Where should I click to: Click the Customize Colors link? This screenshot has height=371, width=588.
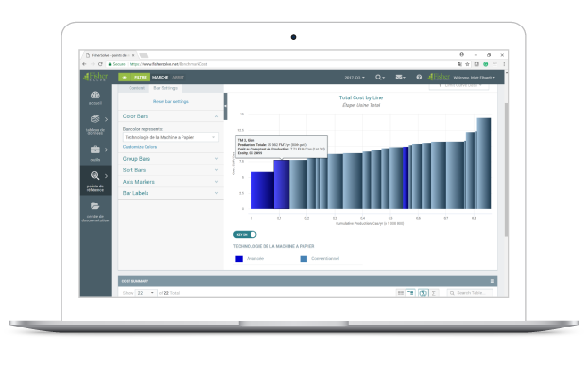(x=140, y=147)
